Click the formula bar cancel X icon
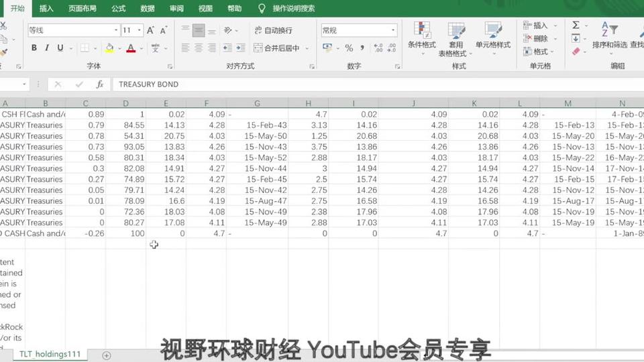644x362 pixels. [x=58, y=84]
